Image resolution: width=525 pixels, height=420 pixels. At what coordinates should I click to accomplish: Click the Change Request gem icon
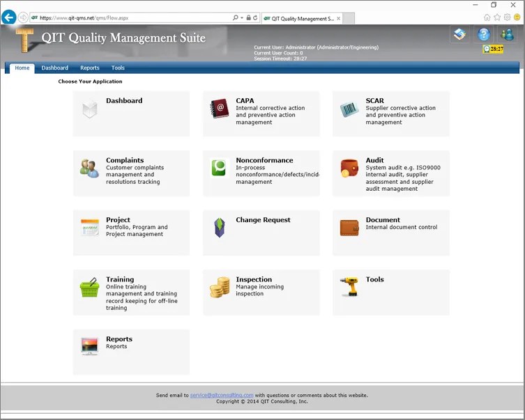(x=220, y=228)
